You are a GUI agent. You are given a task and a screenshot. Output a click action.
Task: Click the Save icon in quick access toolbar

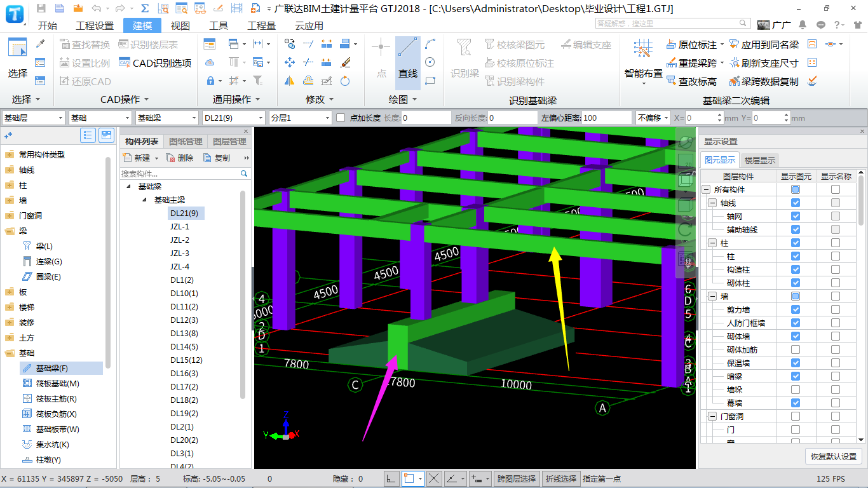(41, 8)
